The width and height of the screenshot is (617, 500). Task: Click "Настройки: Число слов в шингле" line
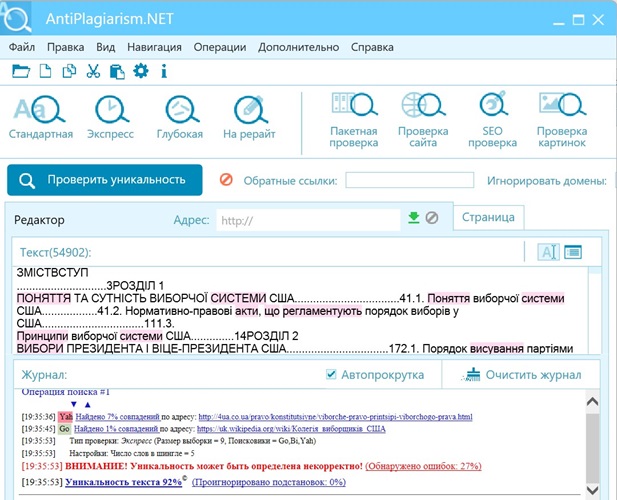[132, 454]
